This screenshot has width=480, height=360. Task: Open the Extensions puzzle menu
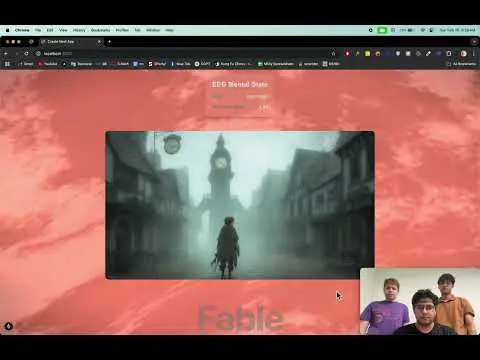[449, 53]
